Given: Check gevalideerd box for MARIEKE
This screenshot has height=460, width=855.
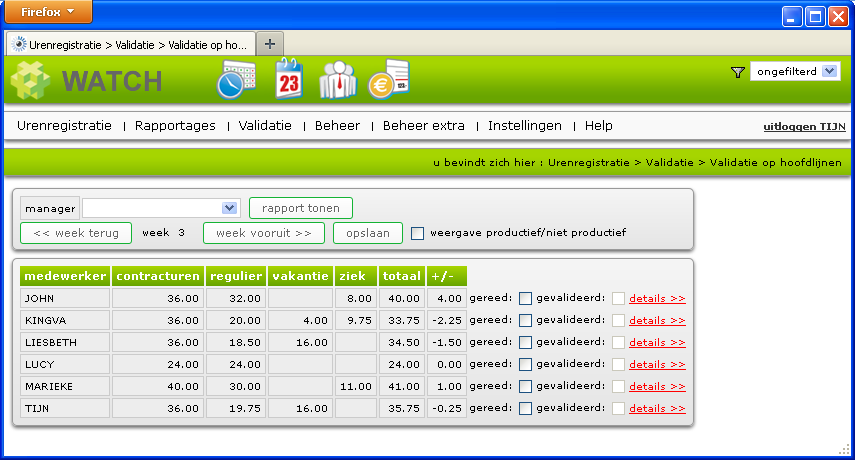Looking at the screenshot, I should pos(618,386).
